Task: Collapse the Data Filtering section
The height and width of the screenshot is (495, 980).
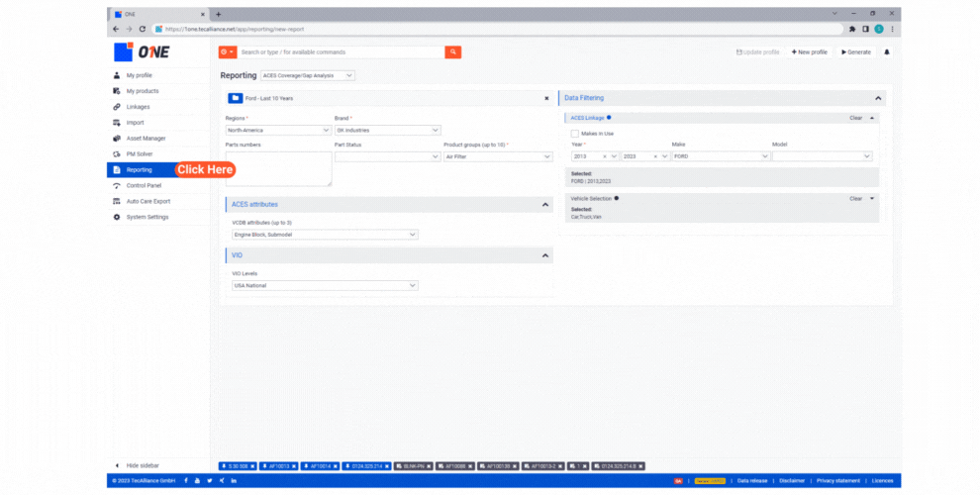Action: [877, 98]
